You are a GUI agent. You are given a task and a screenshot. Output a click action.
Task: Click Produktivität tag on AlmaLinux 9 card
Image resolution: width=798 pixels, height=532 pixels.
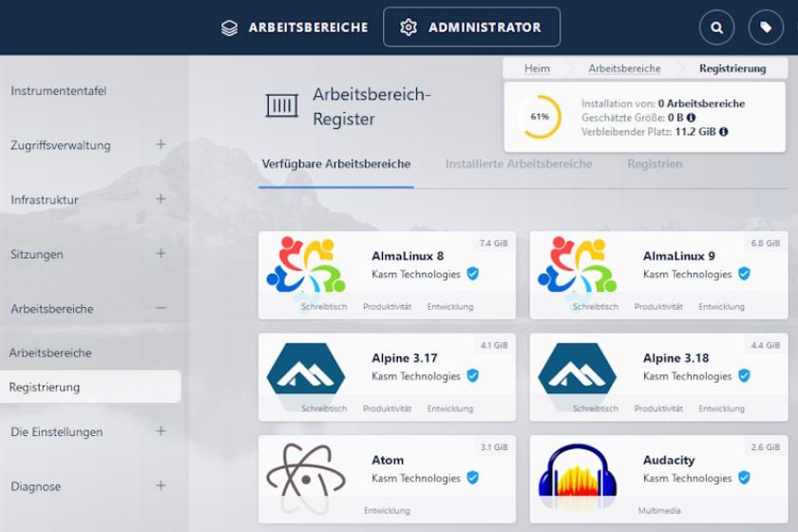click(x=658, y=307)
